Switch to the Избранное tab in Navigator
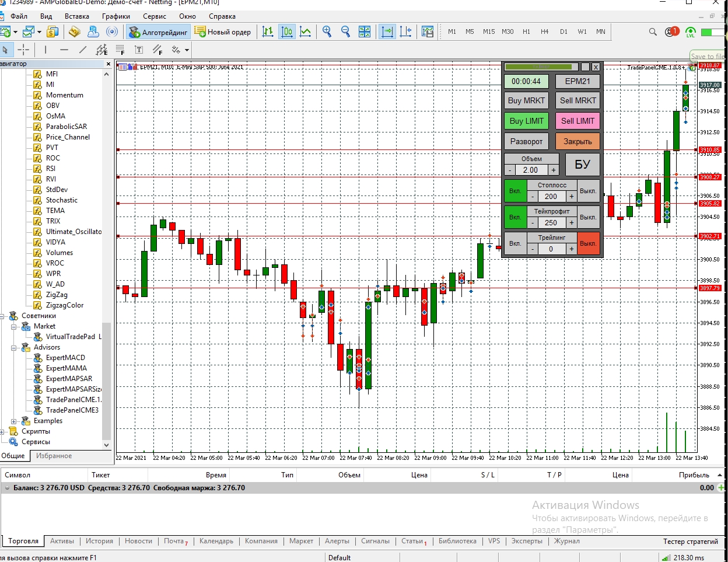This screenshot has height=562, width=728. (54, 456)
